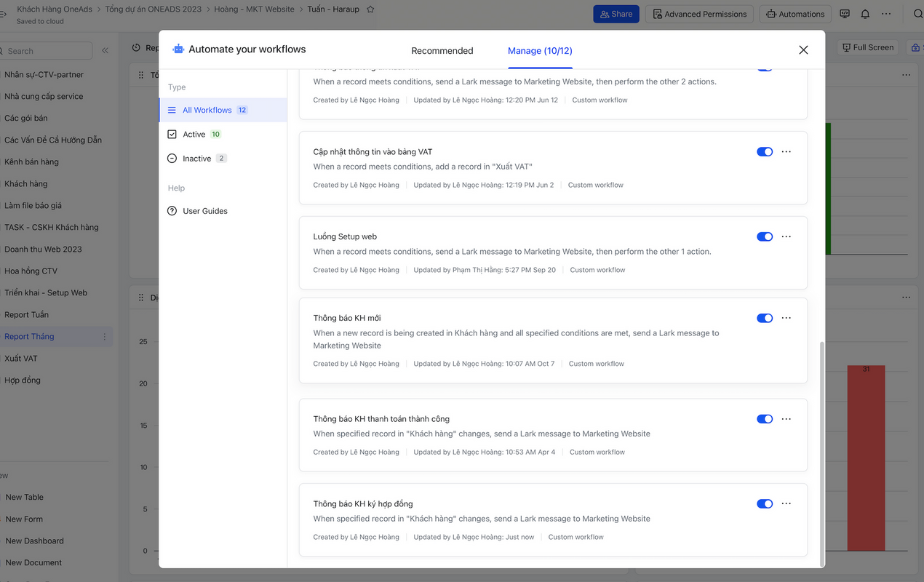Close the Automate your workflows dialog
Screen dimensions: 924x582
point(803,50)
